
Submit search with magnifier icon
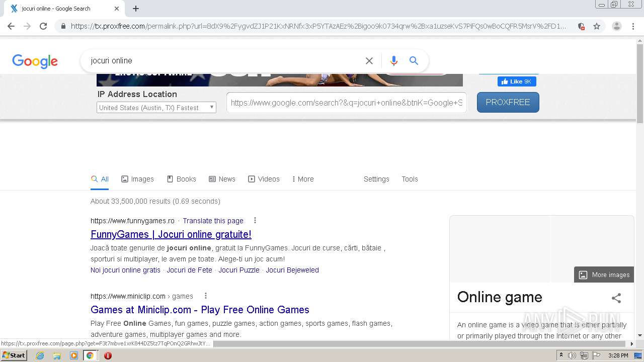(x=414, y=61)
